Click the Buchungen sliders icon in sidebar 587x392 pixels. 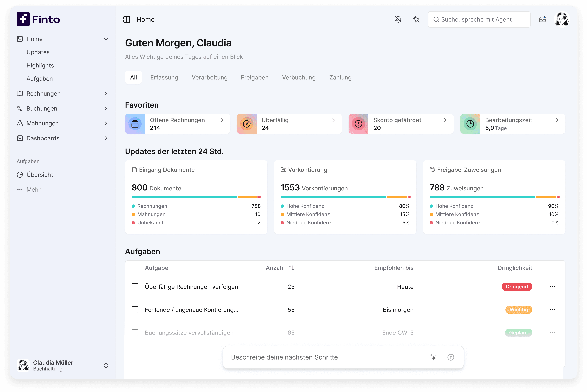point(20,108)
